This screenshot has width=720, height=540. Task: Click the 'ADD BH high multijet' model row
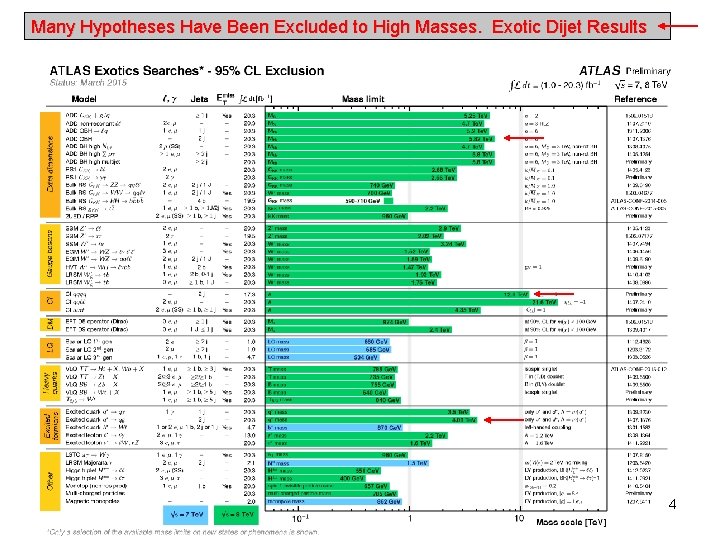coord(93,162)
